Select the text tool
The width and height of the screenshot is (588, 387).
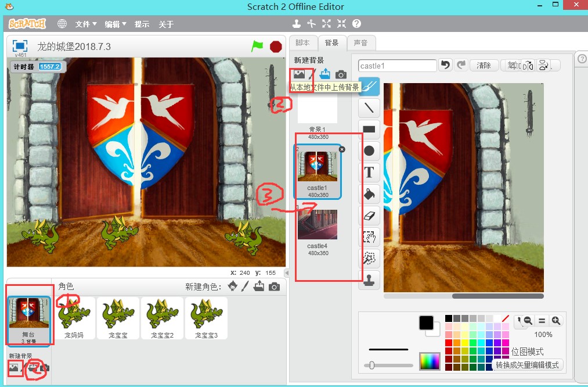pos(369,173)
